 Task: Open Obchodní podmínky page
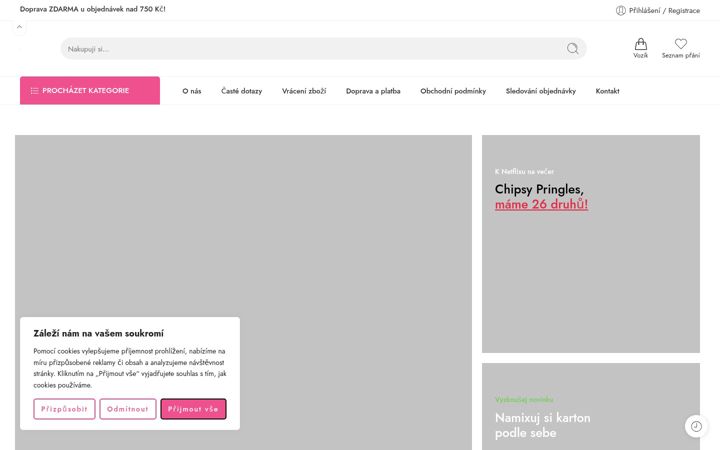coord(453,91)
